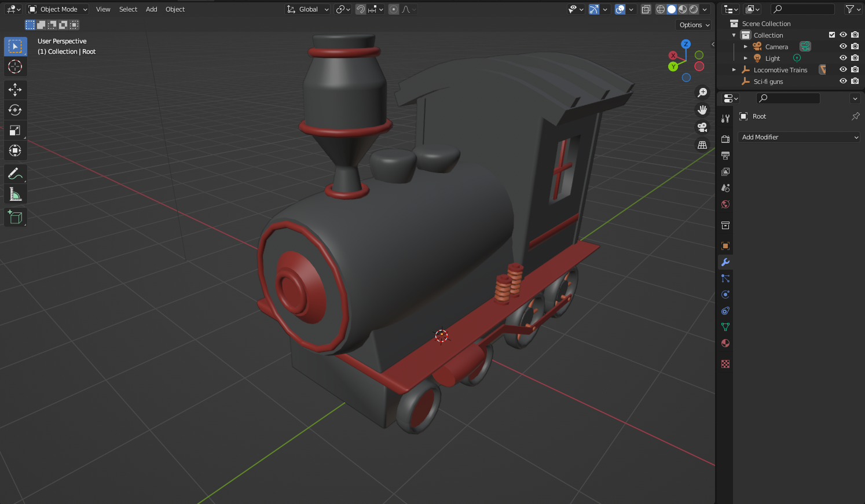
Task: Open the Object Mode dropdown
Action: pos(58,9)
